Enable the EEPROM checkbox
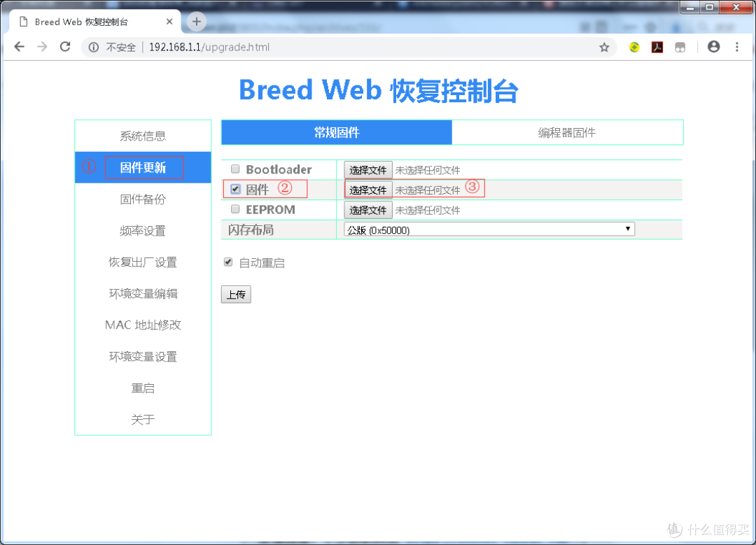Viewport: 756px width, 545px height. pos(235,209)
